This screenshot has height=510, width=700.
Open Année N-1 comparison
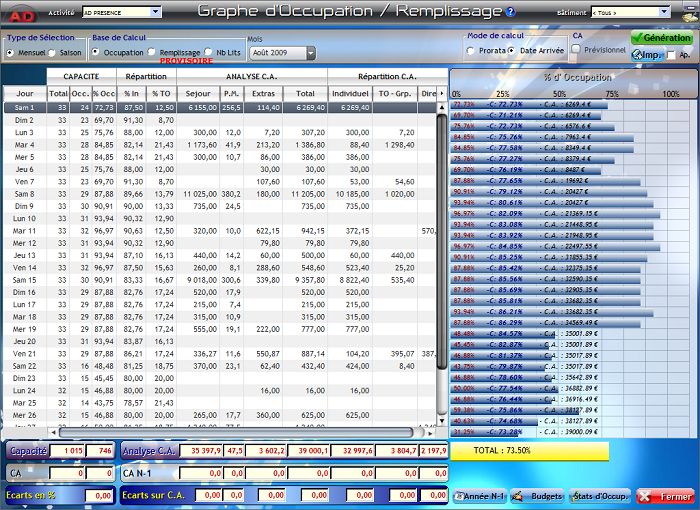(x=480, y=496)
